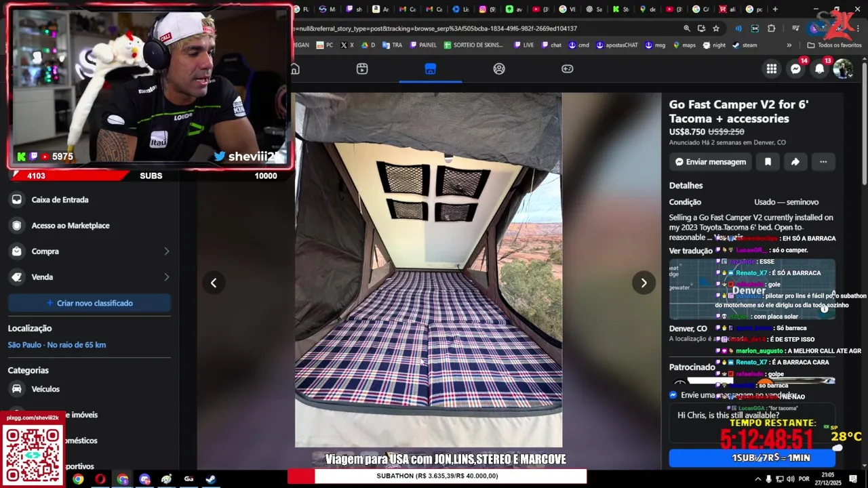This screenshot has height=488, width=868.
Task: Switch to the AliExpress browser tab
Action: (726, 9)
